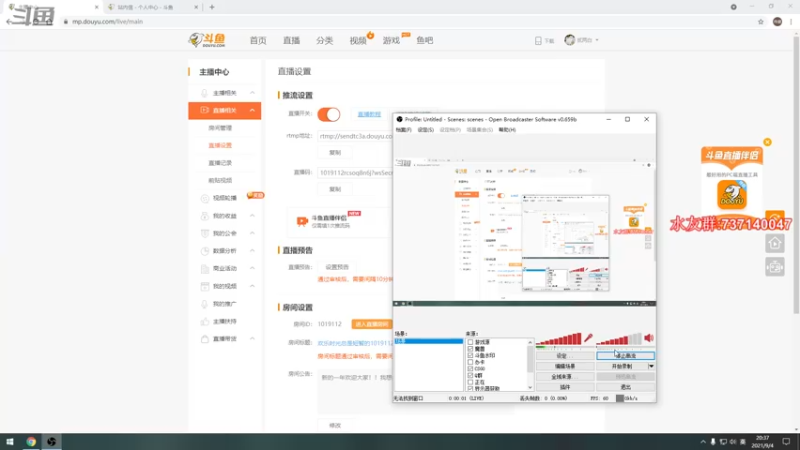Click the 直播相关 play icon in sidebar
Screen dimensions: 800x450
pos(204,110)
